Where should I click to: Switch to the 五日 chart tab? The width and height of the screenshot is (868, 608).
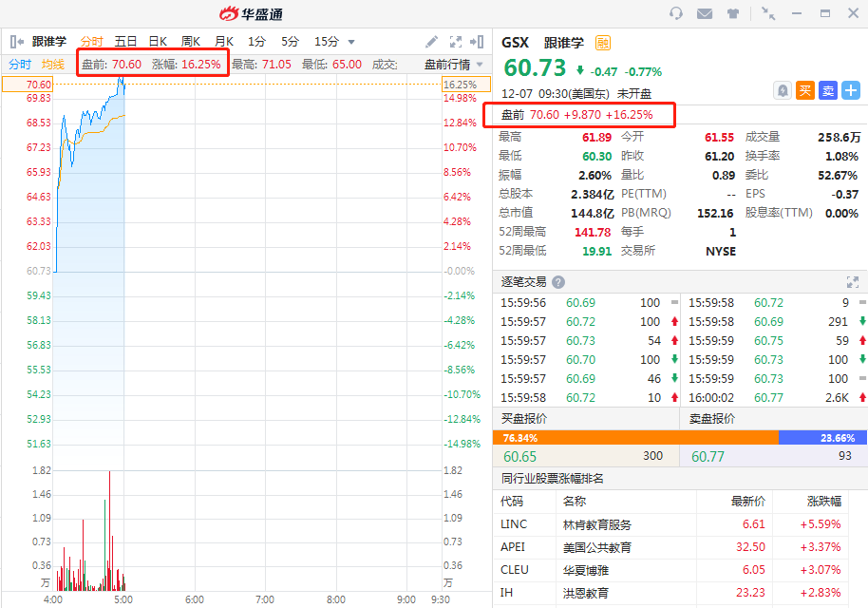(125, 42)
